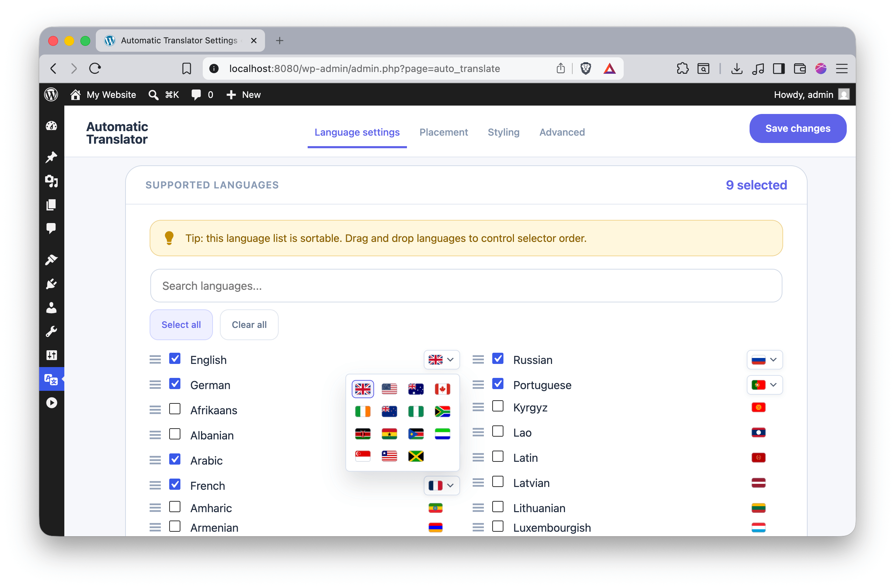
Task: Open the WordPress Dashboard sidebar icon
Action: 51,126
